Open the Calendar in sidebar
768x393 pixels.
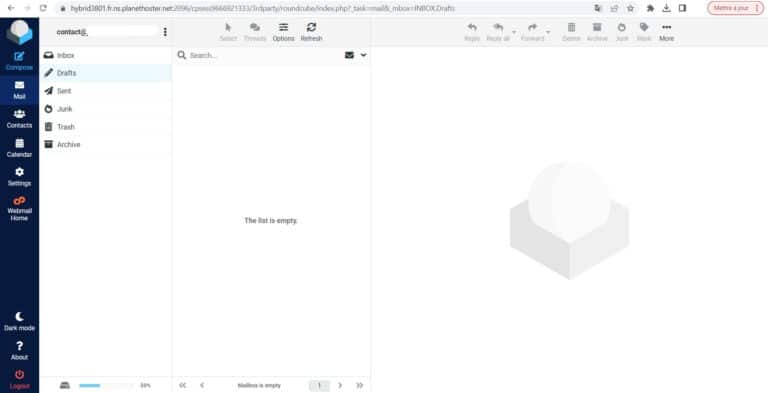pos(19,148)
